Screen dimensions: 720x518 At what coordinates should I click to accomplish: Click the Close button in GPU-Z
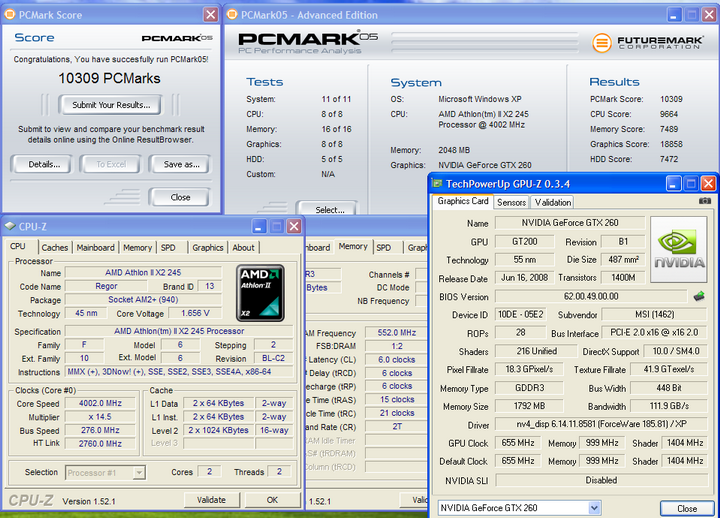[687, 508]
